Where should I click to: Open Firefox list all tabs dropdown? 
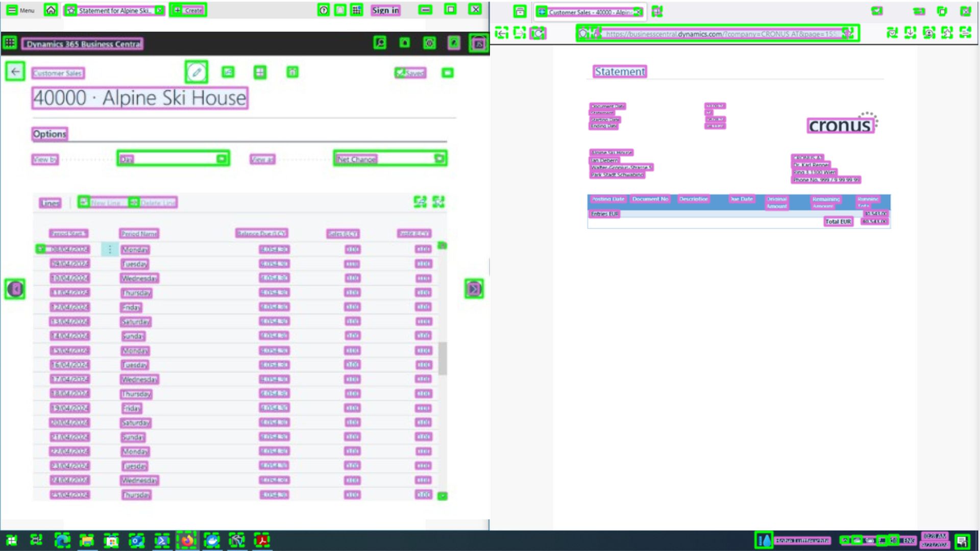tap(877, 11)
